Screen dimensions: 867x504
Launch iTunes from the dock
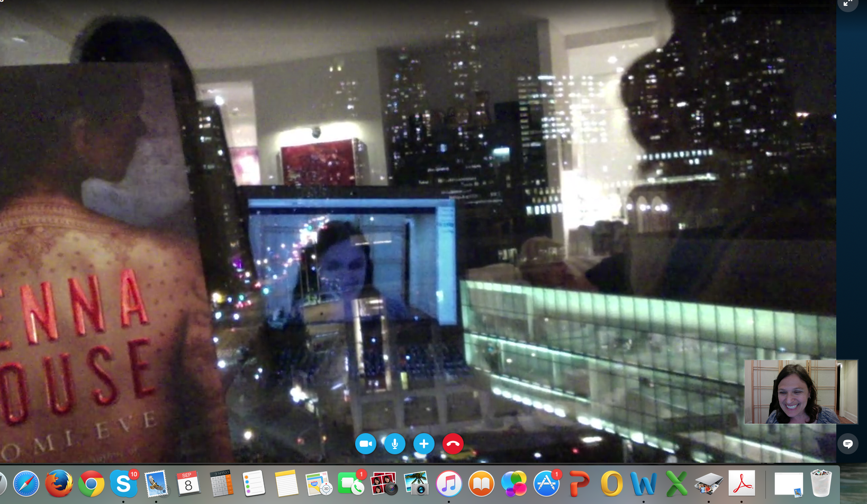click(449, 484)
